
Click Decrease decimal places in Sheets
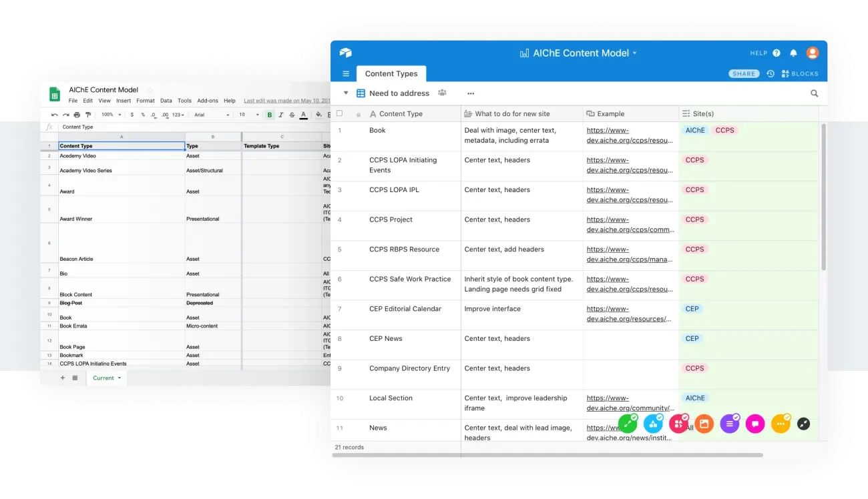154,115
